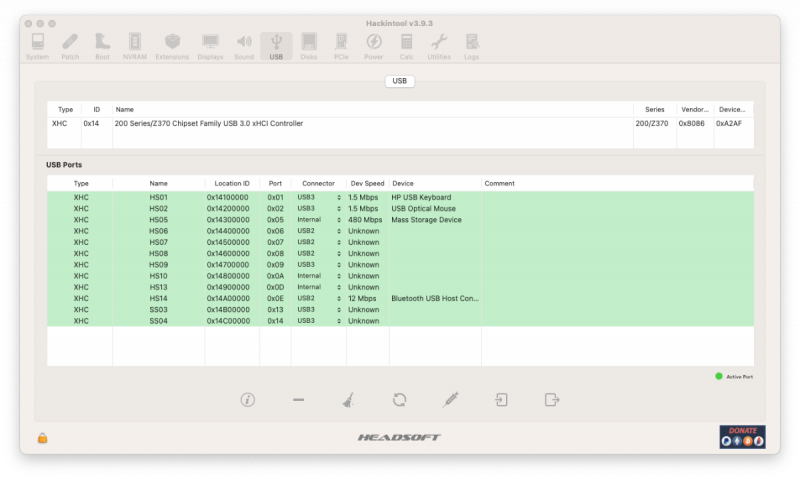This screenshot has height=479, width=800.
Task: Click the HS07 name cell
Action: (158, 242)
